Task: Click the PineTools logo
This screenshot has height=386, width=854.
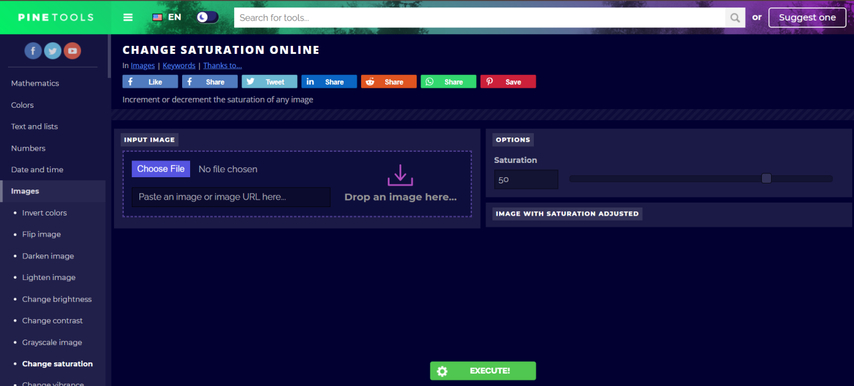Action: tap(56, 17)
